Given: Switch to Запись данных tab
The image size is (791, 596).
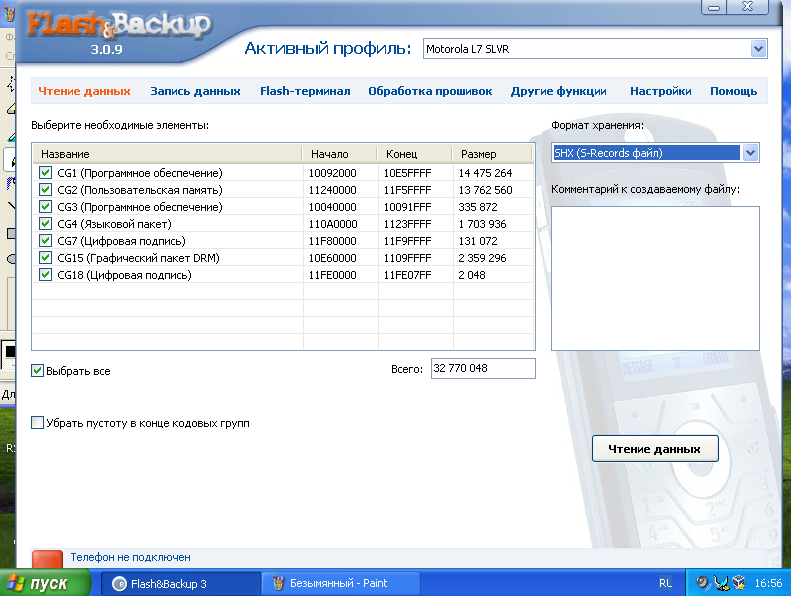Looking at the screenshot, I should click(x=195, y=91).
